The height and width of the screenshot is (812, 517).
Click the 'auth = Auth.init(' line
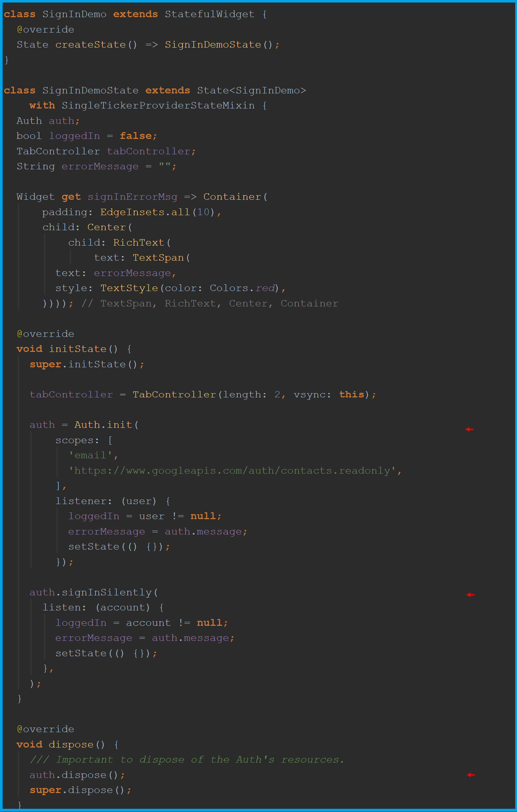[84, 425]
